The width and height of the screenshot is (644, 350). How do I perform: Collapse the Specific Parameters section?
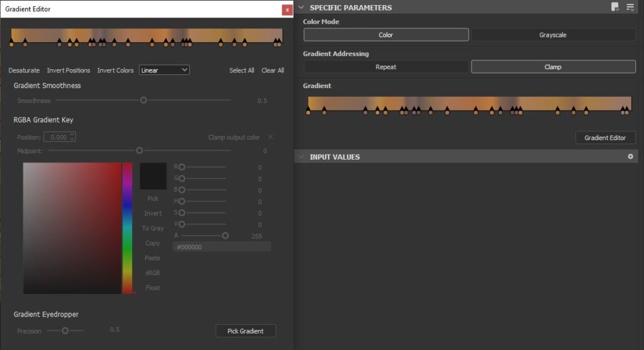click(x=301, y=7)
